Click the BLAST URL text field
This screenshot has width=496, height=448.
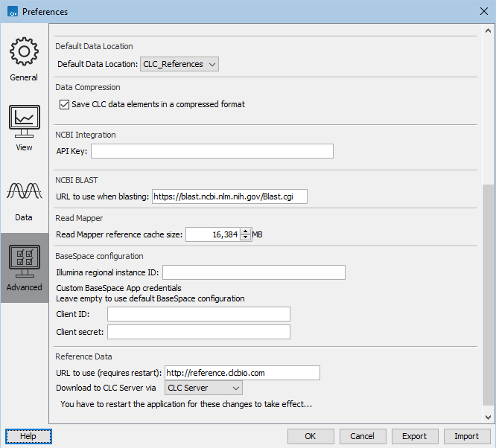229,197
